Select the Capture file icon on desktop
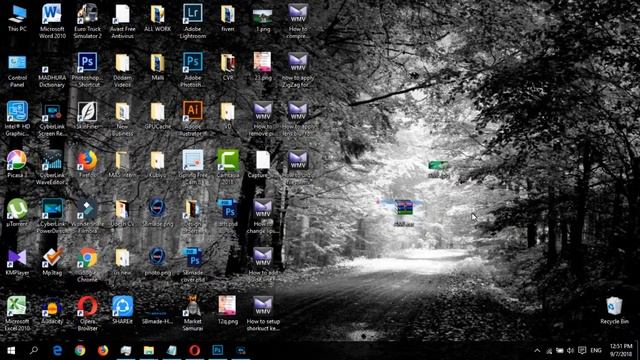The width and height of the screenshot is (640, 360). pyautogui.click(x=263, y=165)
